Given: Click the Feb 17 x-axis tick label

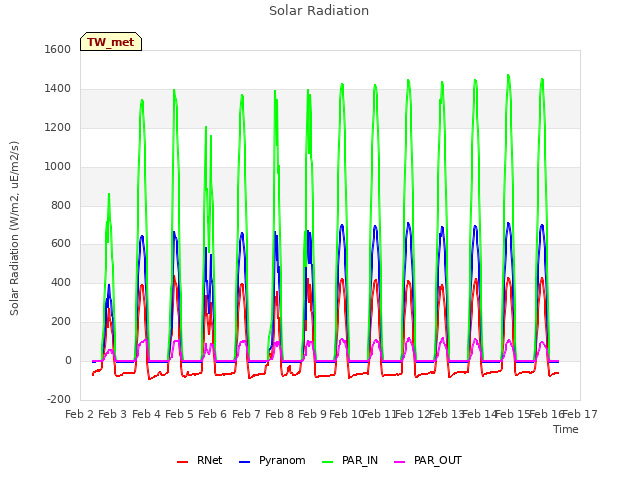Looking at the screenshot, I should click(580, 414).
